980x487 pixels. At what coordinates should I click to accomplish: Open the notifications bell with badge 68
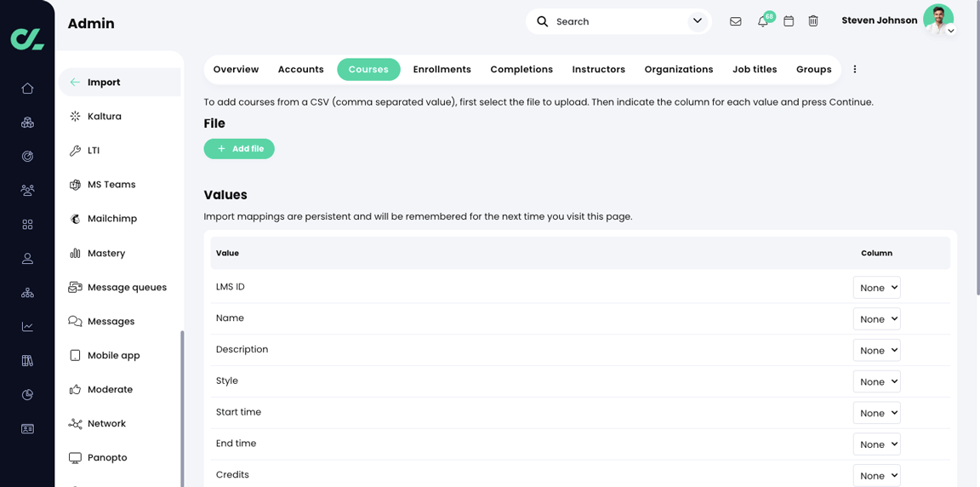(763, 21)
